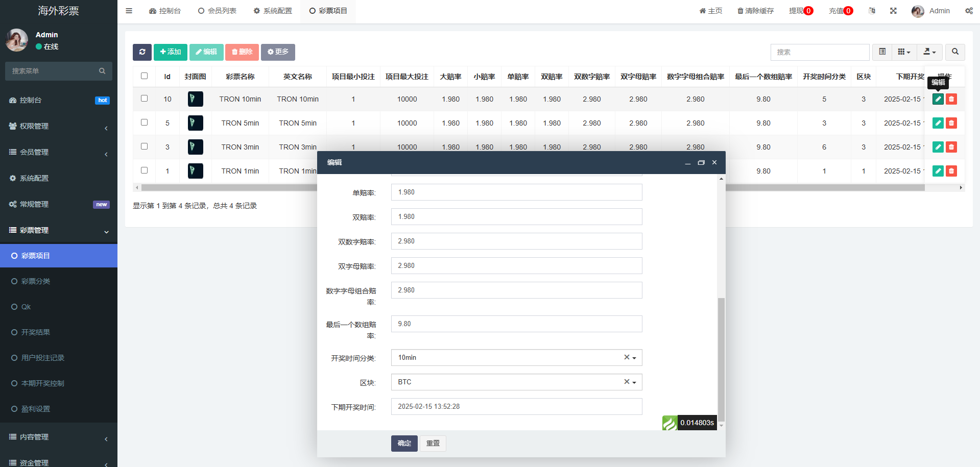Expand the columns selector dropdown
Screen dimensions: 980x467
click(x=904, y=52)
